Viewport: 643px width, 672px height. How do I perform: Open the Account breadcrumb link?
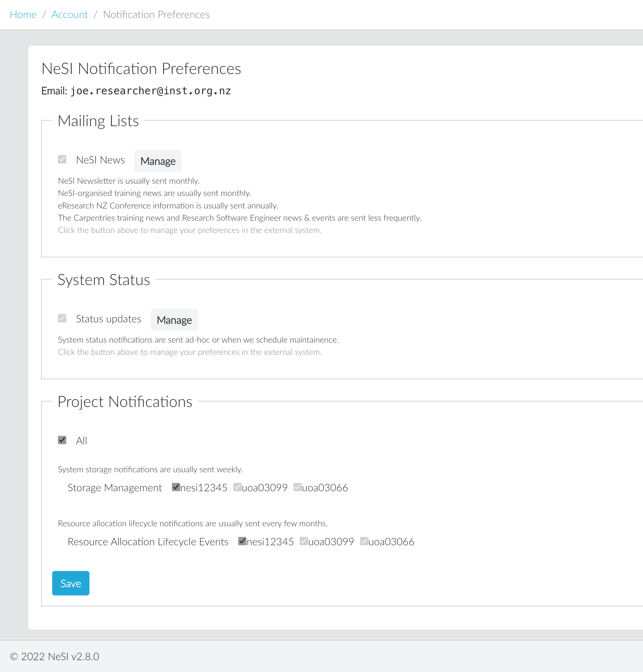pyautogui.click(x=70, y=14)
